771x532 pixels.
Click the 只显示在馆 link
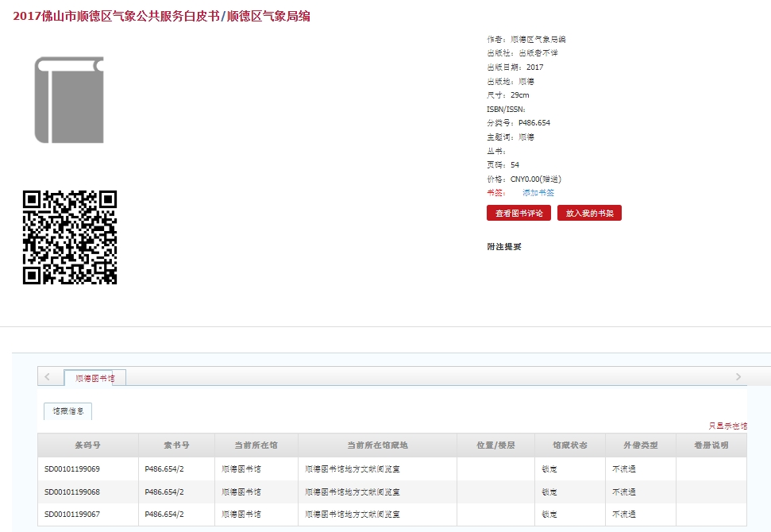point(728,426)
